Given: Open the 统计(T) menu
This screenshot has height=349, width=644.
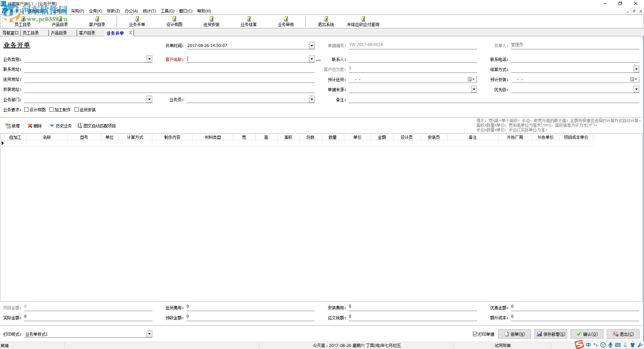Looking at the screenshot, I should pos(149,11).
